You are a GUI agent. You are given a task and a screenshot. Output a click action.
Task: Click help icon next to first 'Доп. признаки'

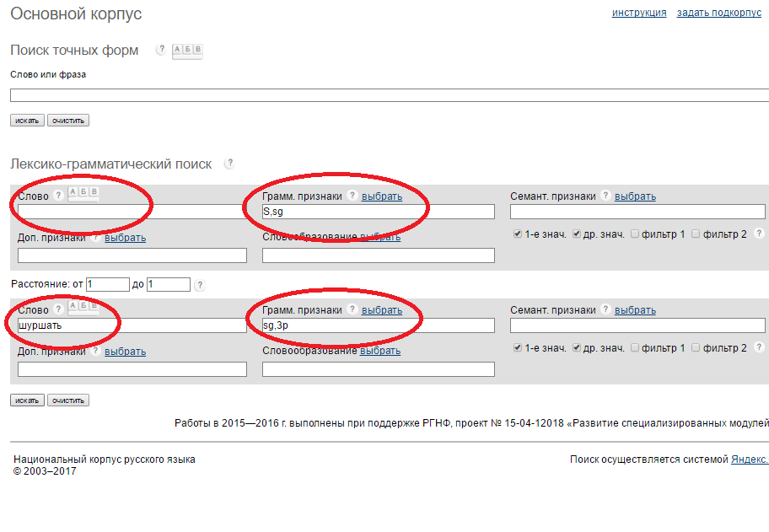[96, 237]
